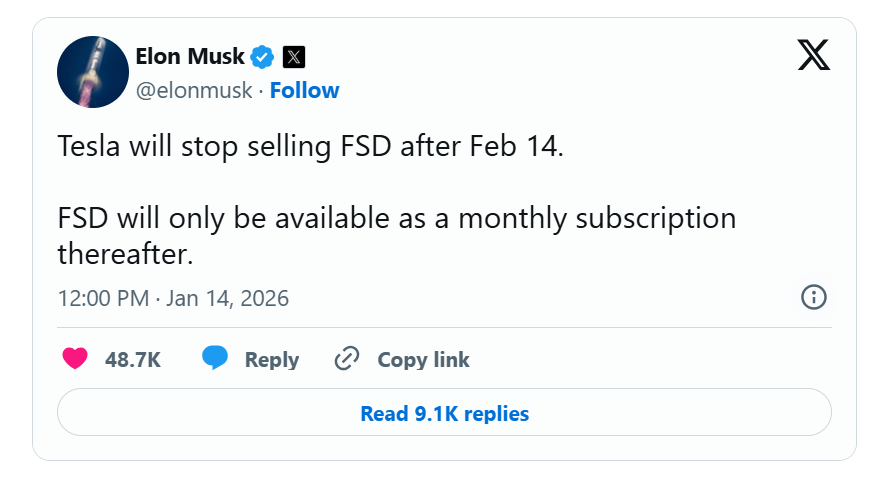The height and width of the screenshot is (487, 885).
Task: Open the @elonmusk handle link
Action: coord(194,91)
